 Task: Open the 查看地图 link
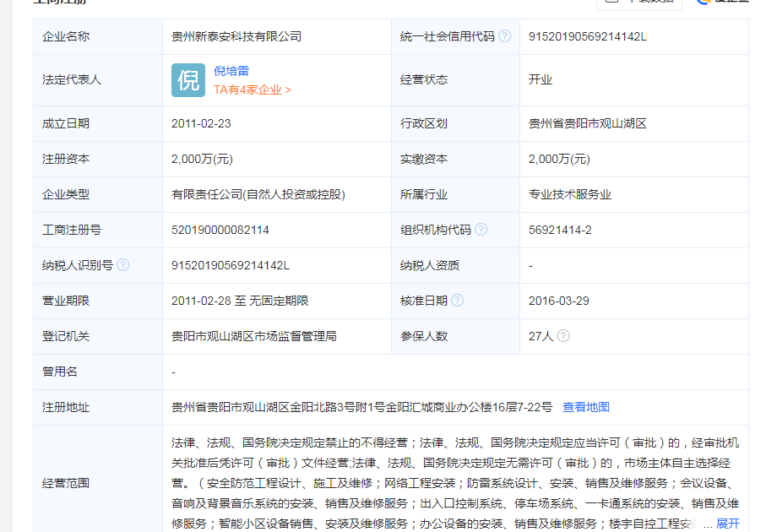click(586, 407)
